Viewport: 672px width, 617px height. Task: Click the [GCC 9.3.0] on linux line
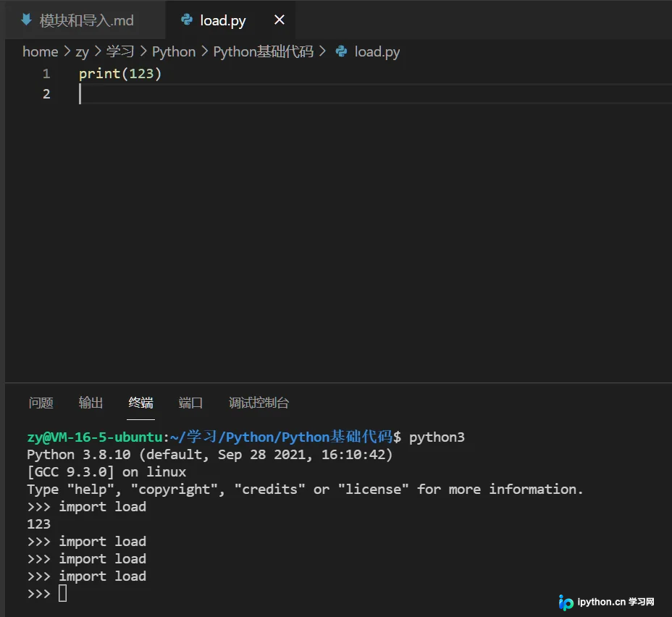pyautogui.click(x=106, y=471)
